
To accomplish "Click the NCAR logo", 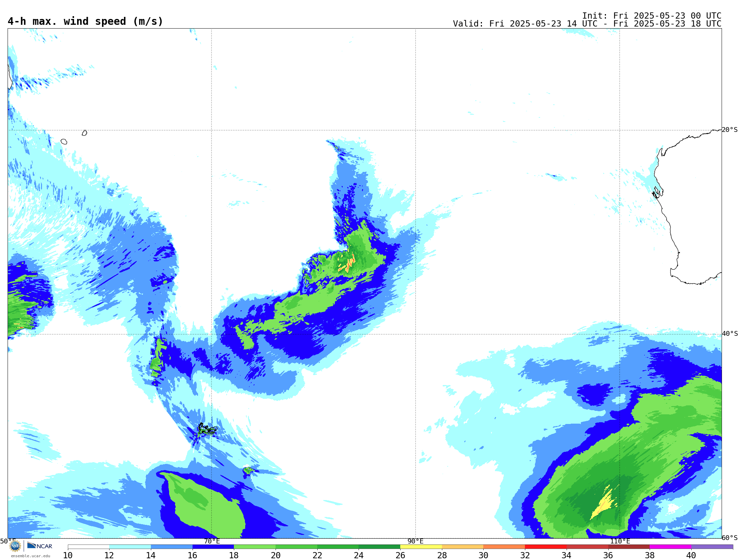I will click(40, 546).
